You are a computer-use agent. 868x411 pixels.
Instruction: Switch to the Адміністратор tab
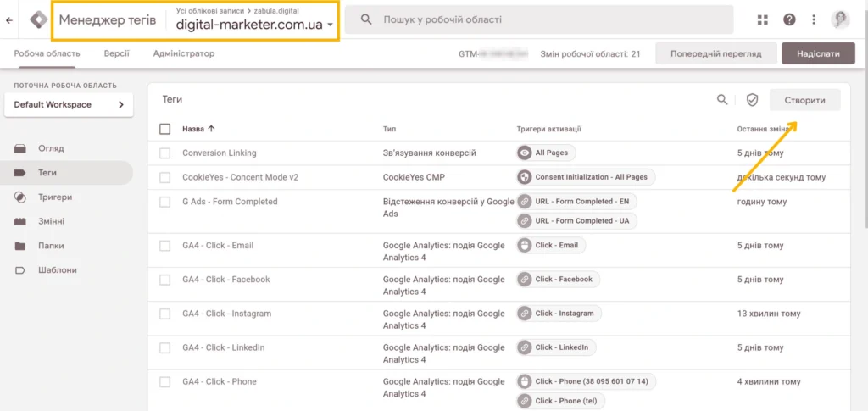tap(184, 53)
